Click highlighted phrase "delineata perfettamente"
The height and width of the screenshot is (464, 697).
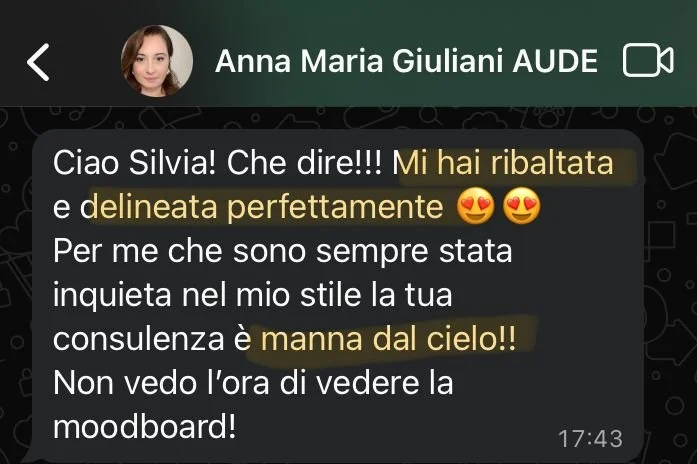(x=262, y=207)
